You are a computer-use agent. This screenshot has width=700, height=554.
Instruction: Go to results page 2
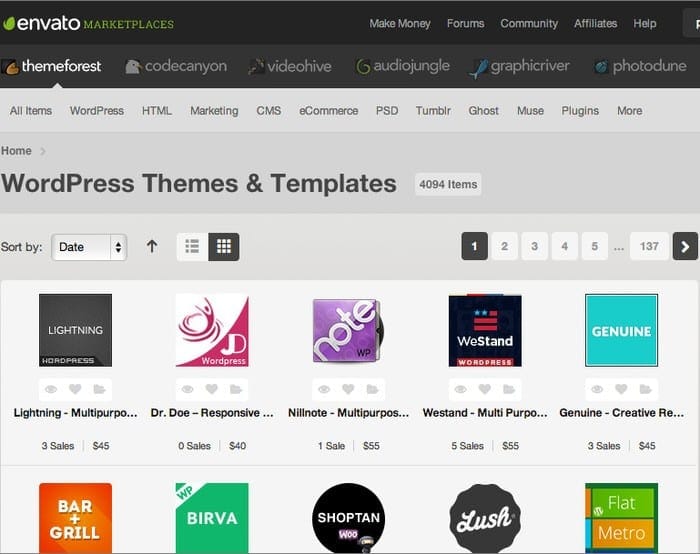(504, 246)
